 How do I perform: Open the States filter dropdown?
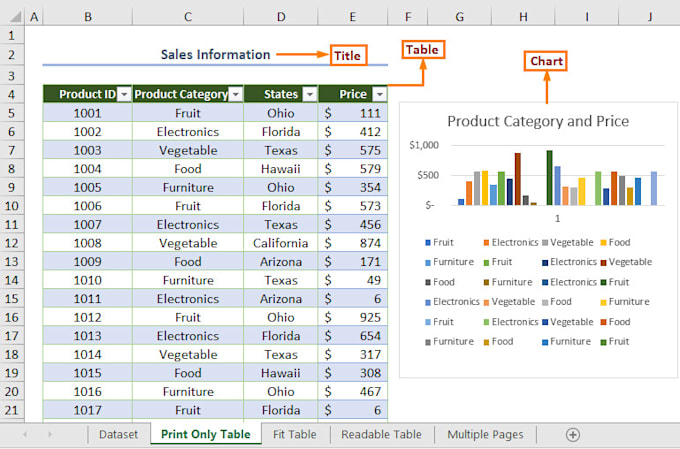(x=310, y=94)
